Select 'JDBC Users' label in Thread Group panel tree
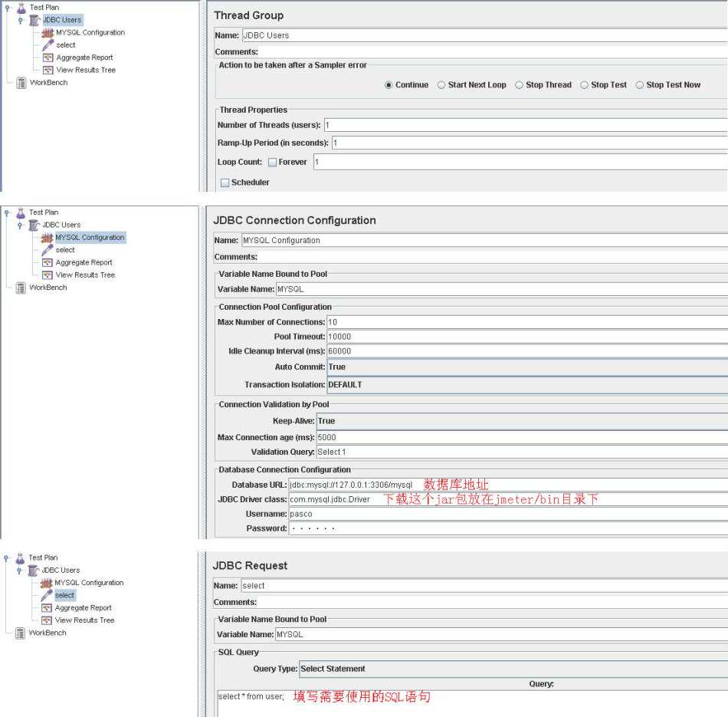This screenshot has height=717, width=728. click(62, 20)
